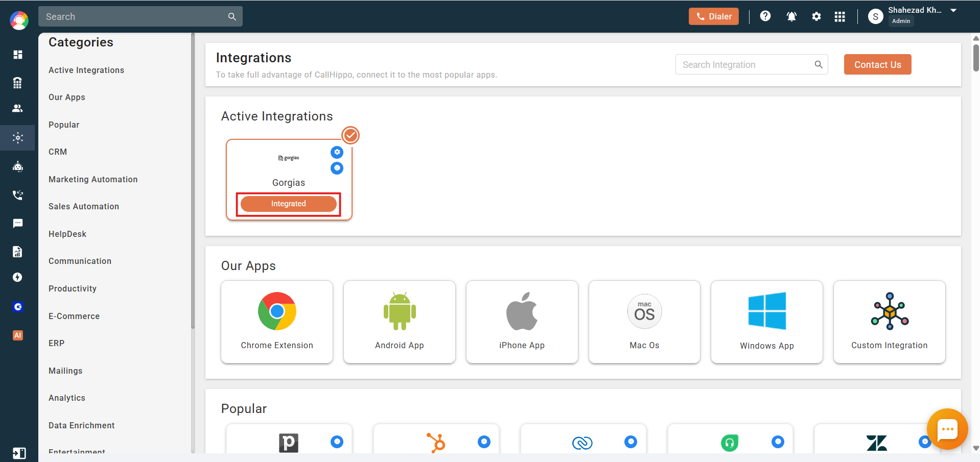Open the live chat widget bubble

click(x=947, y=429)
